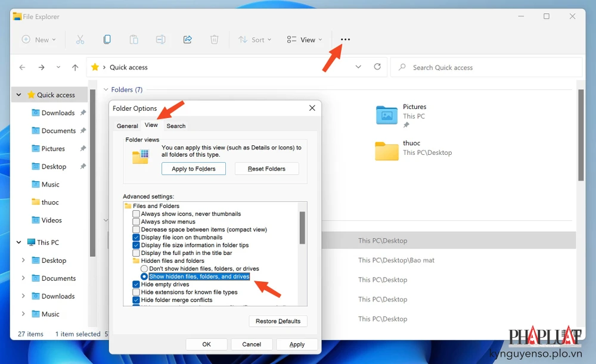Select the Cut icon in the toolbar
Image resolution: width=596 pixels, height=364 pixels.
80,39
